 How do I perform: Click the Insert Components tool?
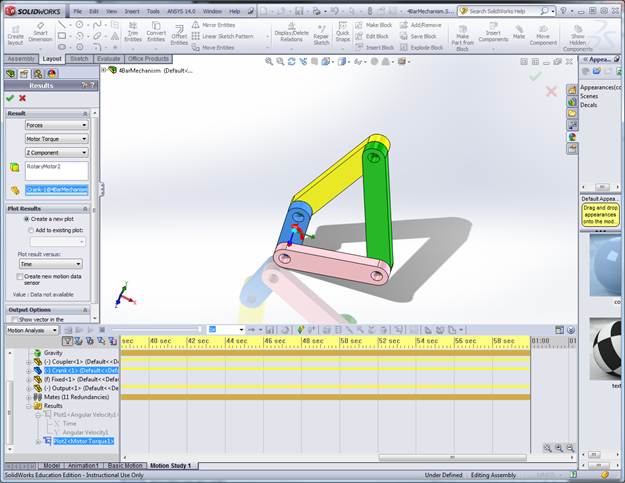tap(493, 32)
